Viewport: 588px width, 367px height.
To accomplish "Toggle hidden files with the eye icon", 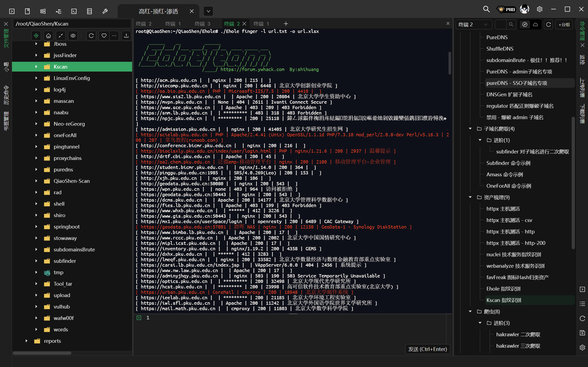I will click(73, 36).
